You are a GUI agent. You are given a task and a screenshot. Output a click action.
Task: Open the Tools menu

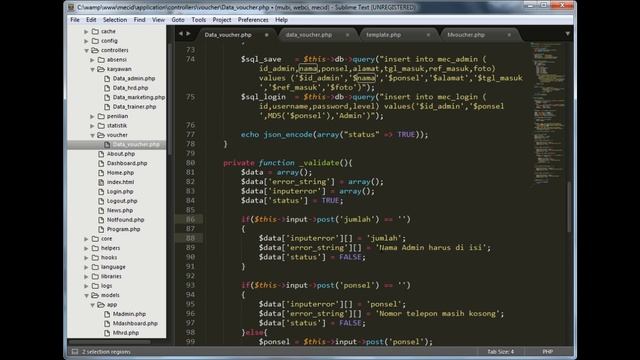(198, 20)
